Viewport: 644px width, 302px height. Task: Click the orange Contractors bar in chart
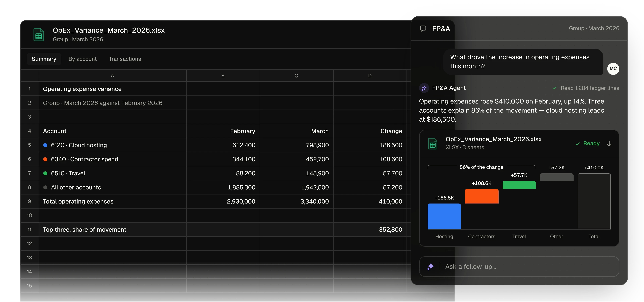point(481,196)
